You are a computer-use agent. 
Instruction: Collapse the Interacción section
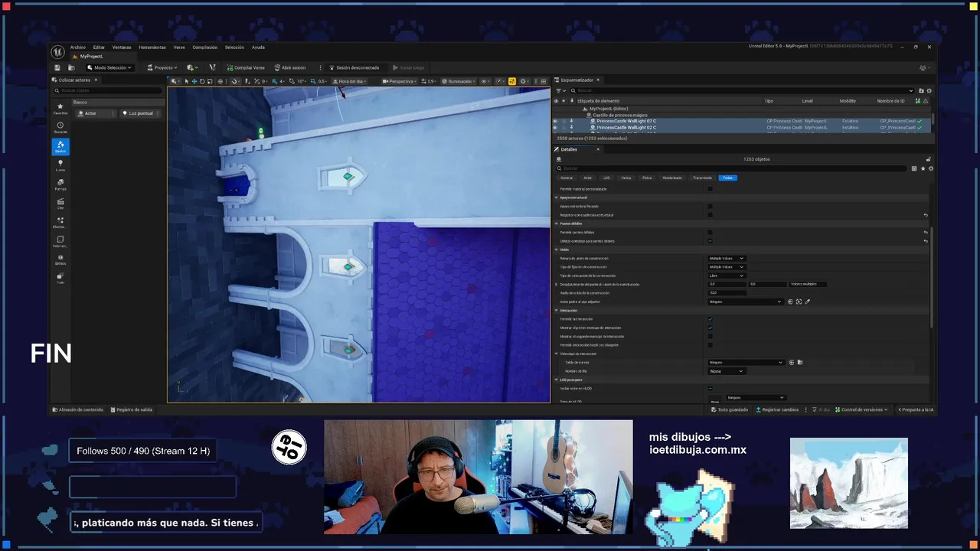pos(557,311)
